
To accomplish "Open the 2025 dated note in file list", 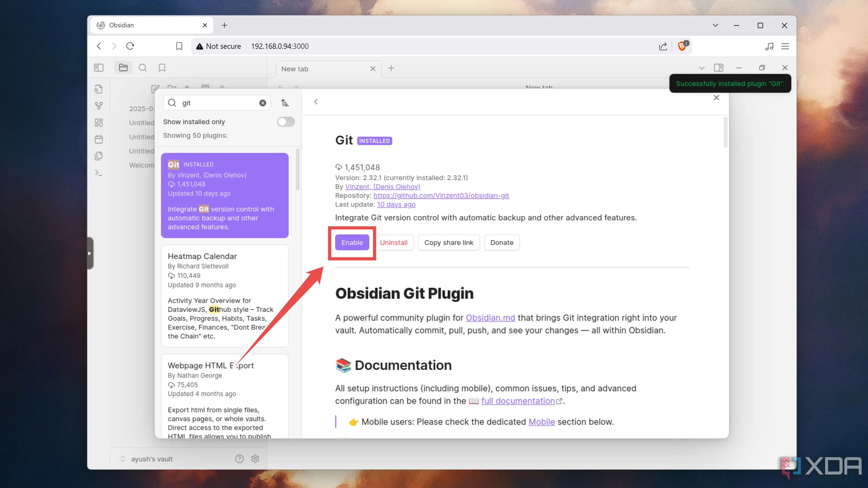I will [x=142, y=108].
